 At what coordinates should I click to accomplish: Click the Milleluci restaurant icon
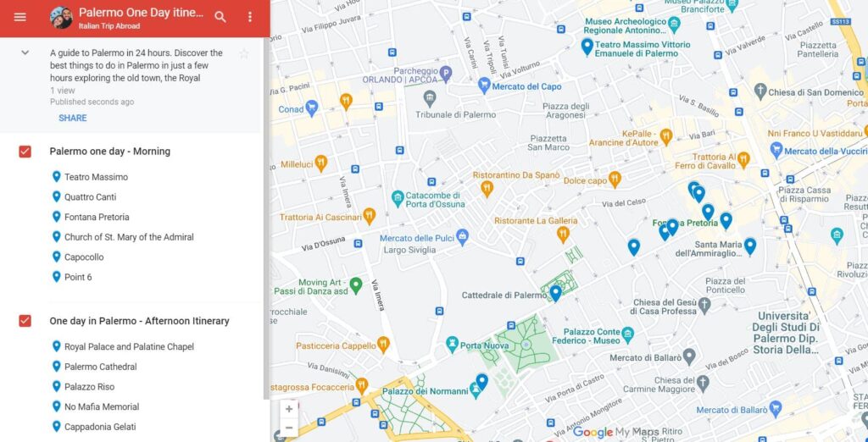coord(320,163)
